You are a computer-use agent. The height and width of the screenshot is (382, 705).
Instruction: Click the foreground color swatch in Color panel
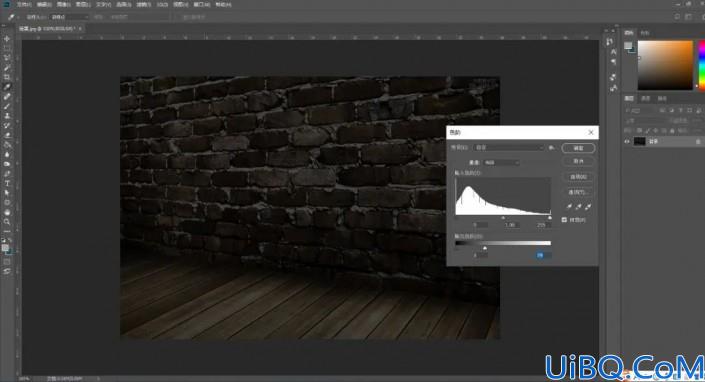pyautogui.click(x=628, y=46)
